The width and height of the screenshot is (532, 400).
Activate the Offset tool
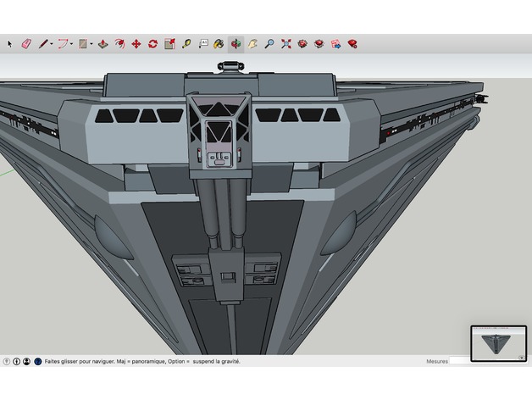click(119, 44)
